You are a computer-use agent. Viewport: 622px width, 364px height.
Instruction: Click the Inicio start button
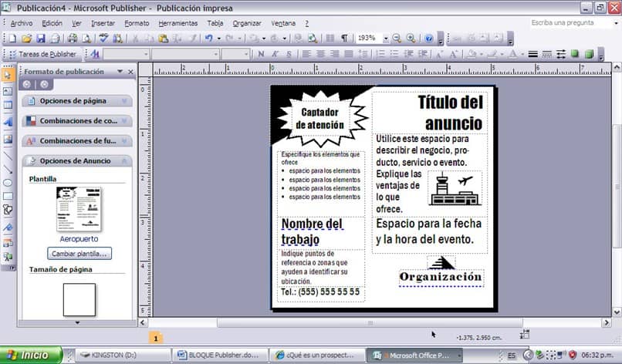31,355
